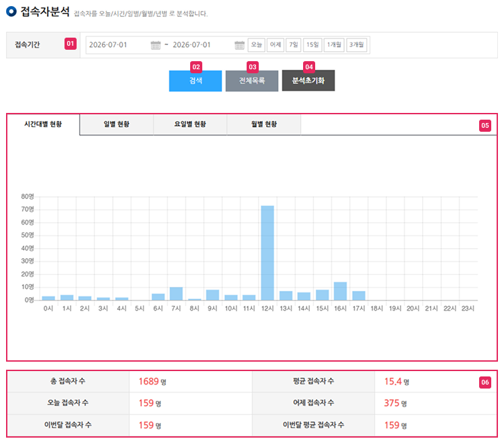Open the end date calendar picker icon
Viewport: 504px width, 443px height.
point(239,45)
